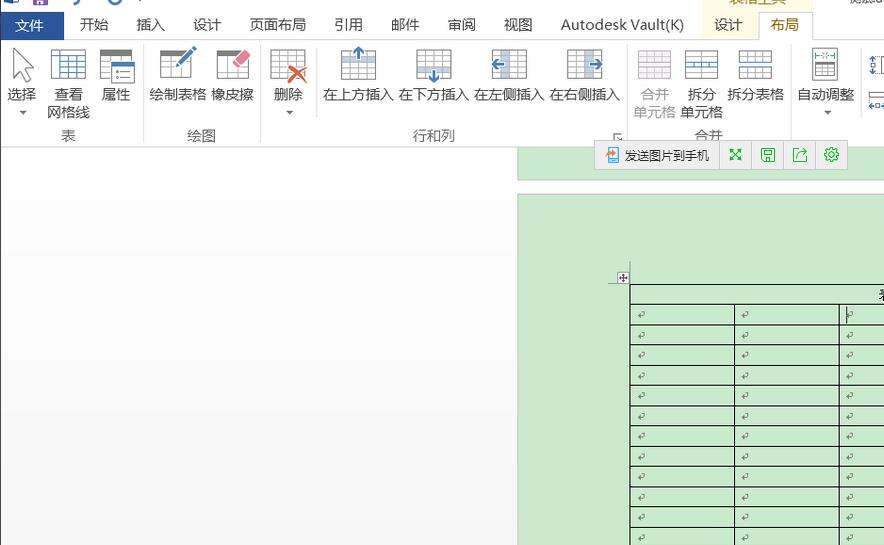
Task: Expand the 自动调整 dropdown arrow
Action: tap(828, 113)
